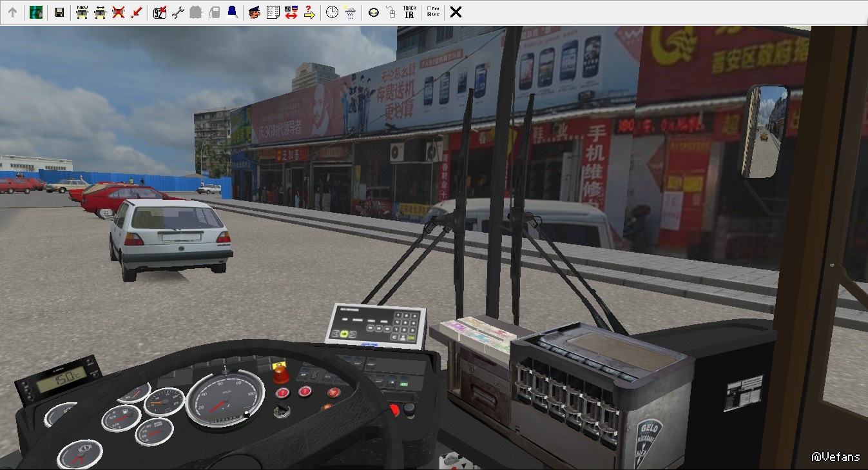This screenshot has width=868, height=470.
Task: Click the red question mark help icon
Action: [x=309, y=12]
